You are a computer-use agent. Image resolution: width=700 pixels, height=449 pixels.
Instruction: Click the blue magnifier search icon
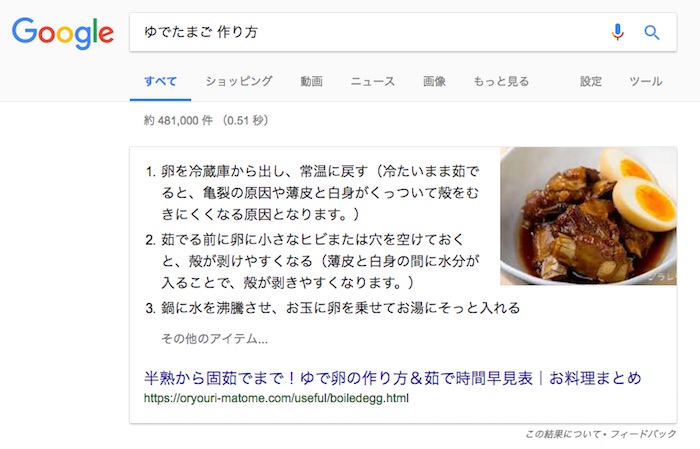click(x=652, y=32)
